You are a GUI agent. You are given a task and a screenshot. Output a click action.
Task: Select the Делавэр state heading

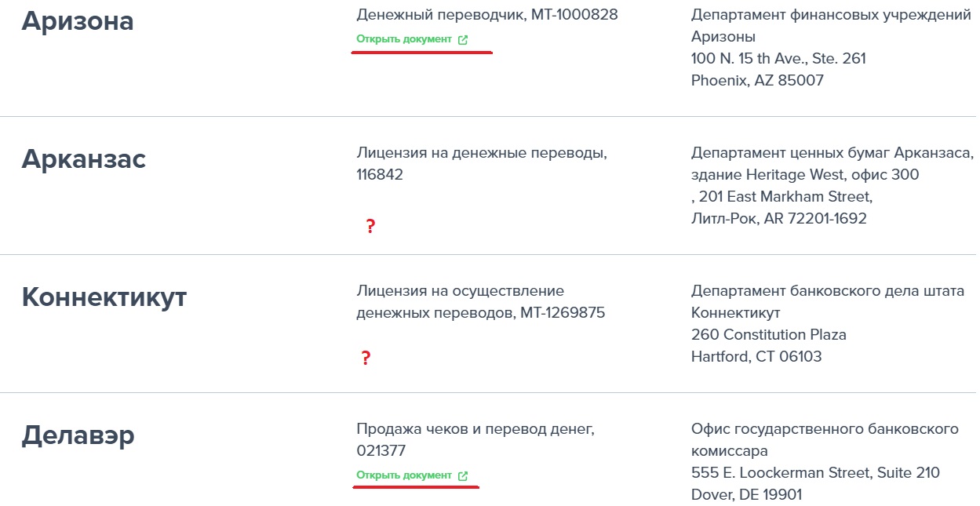tap(78, 435)
